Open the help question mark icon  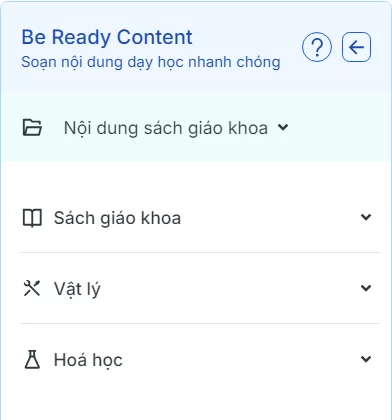click(x=317, y=47)
